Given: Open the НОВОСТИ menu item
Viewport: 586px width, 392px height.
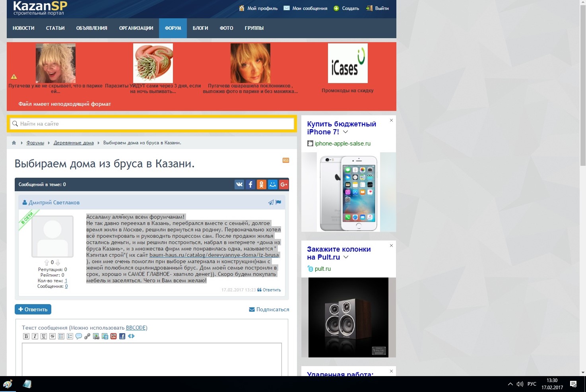Looking at the screenshot, I should (23, 28).
